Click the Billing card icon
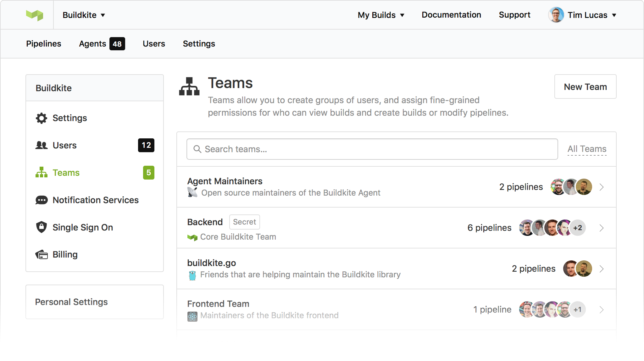This screenshot has height=361, width=644. point(42,254)
